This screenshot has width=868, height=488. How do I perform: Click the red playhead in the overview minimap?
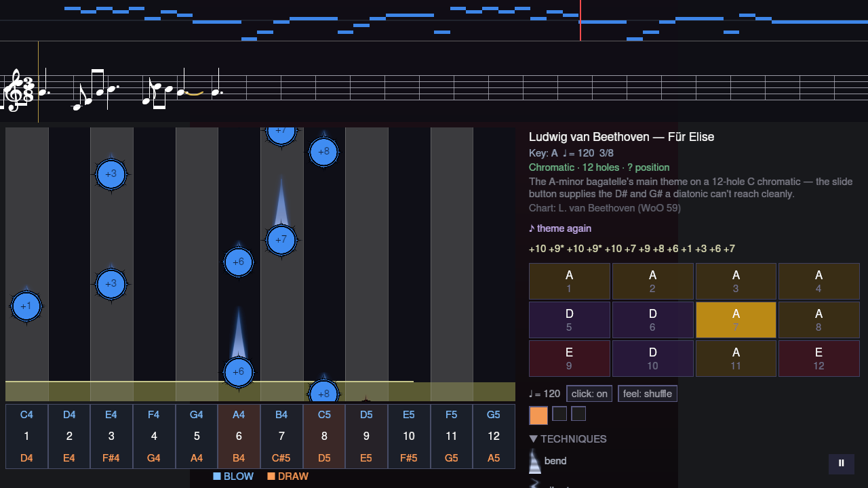point(580,20)
